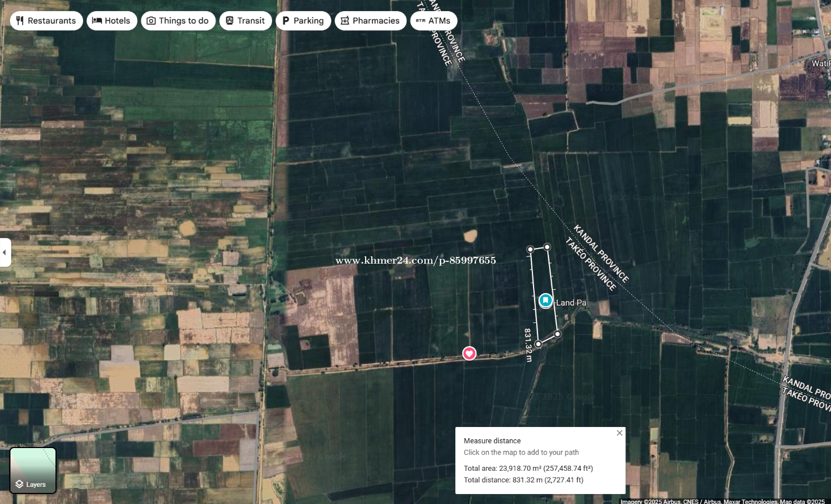Open the Layers map type switcher
831x504 pixels.
[x=33, y=471]
